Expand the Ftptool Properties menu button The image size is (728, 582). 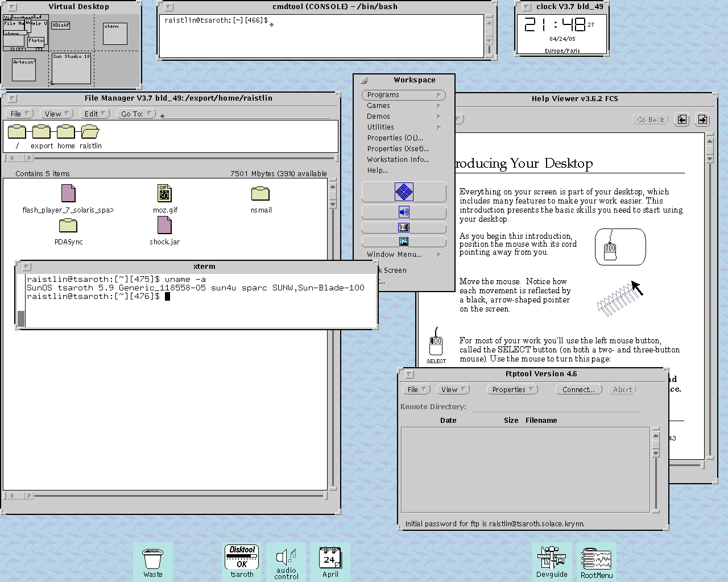click(x=512, y=390)
